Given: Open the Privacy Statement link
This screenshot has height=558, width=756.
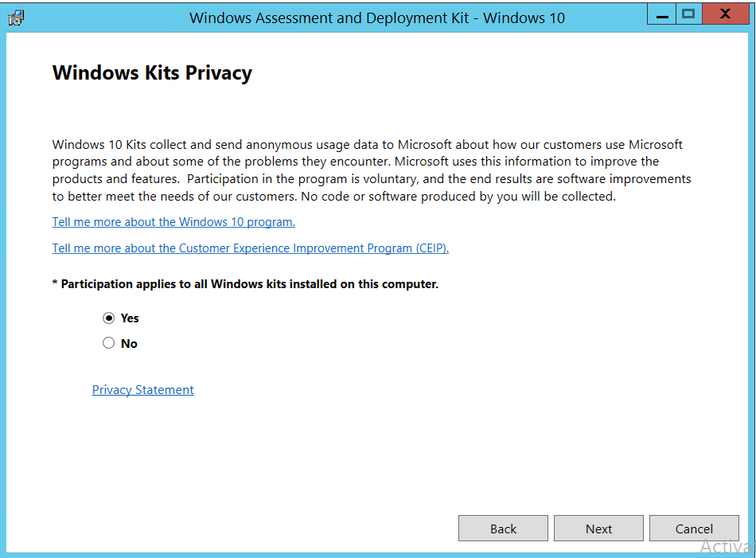Looking at the screenshot, I should click(143, 390).
